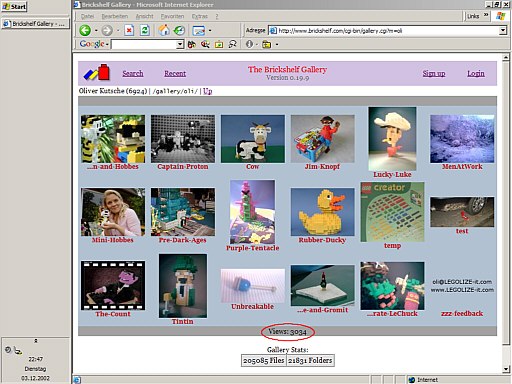Open the test folder thumbnail
Viewport: 512px width, 384px height.
462,212
